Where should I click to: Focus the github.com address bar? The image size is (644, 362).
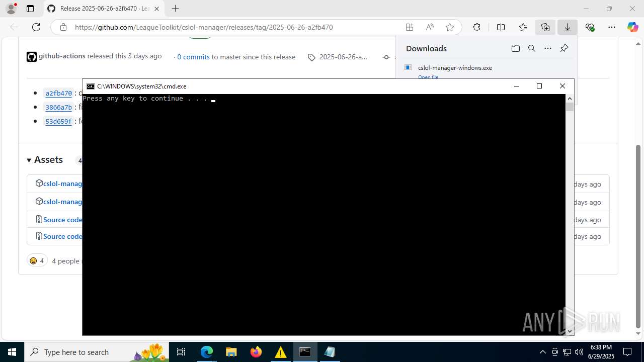[204, 27]
